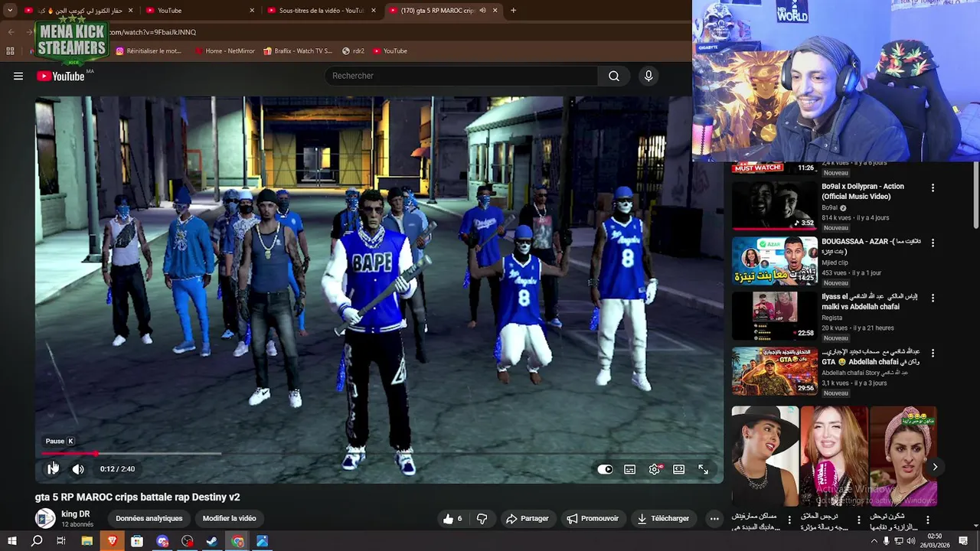The height and width of the screenshot is (551, 980).
Task: Open the Windows Start menu
Action: [x=11, y=541]
